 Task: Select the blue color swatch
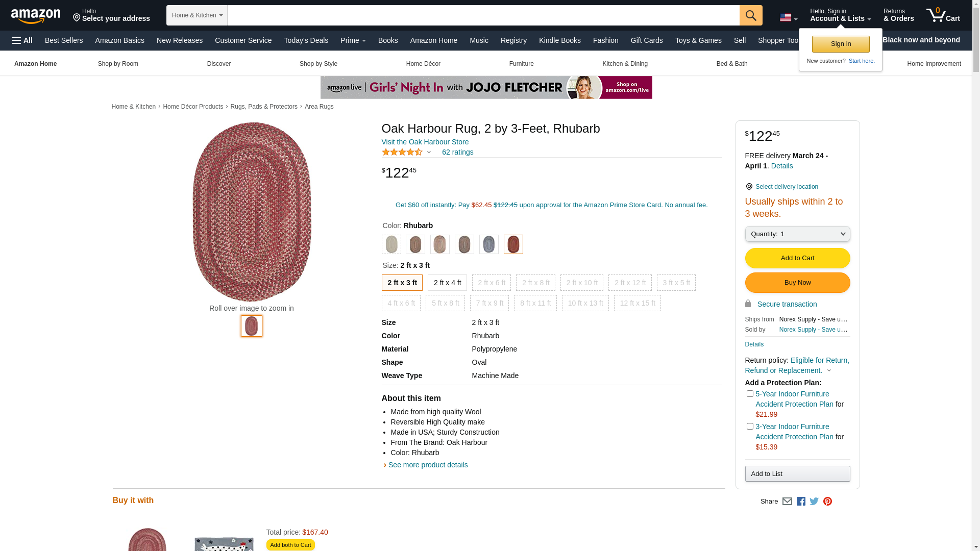point(488,244)
